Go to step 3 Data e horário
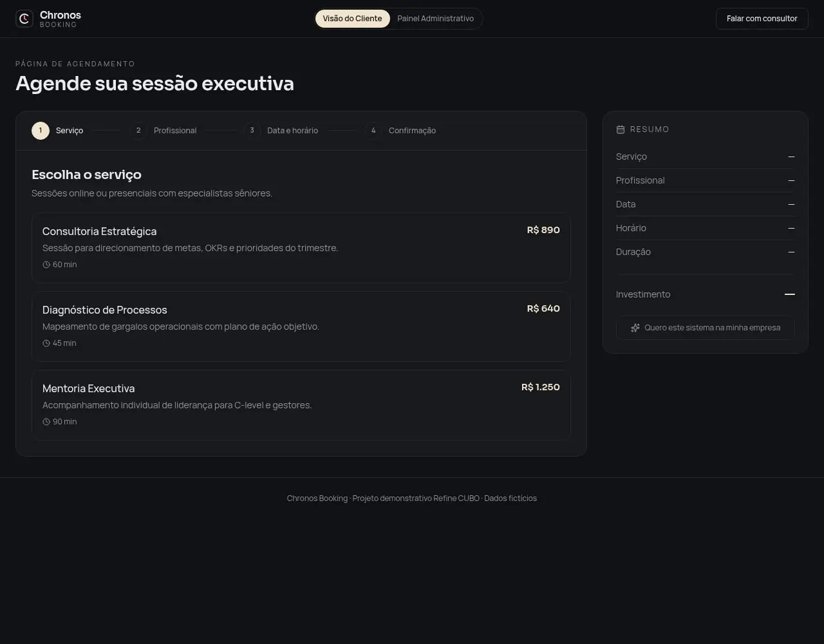The width and height of the screenshot is (824, 644). (x=281, y=131)
